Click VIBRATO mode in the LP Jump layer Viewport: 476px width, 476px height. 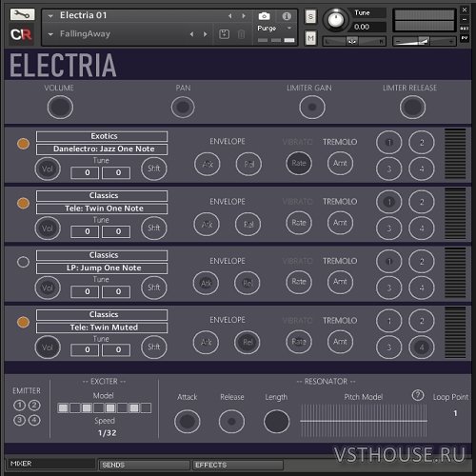[x=297, y=261]
